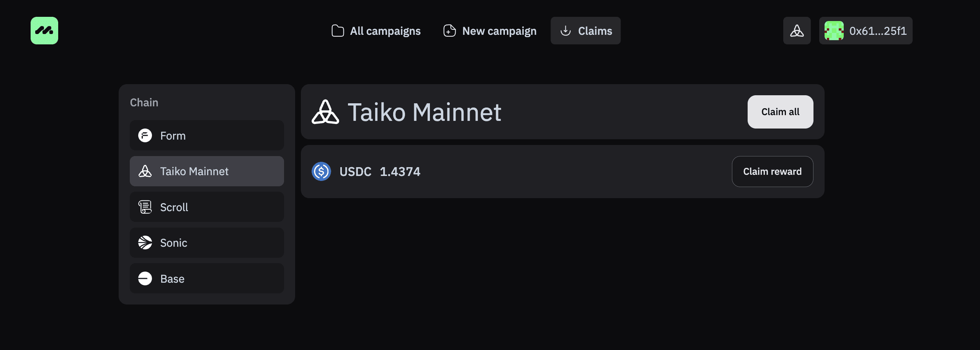This screenshot has height=350, width=980.
Task: Open the Claims tab
Action: pos(585,31)
